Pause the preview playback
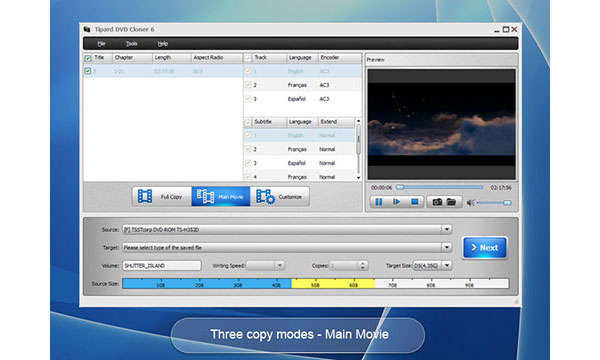The height and width of the screenshot is (360, 600). pos(378,202)
